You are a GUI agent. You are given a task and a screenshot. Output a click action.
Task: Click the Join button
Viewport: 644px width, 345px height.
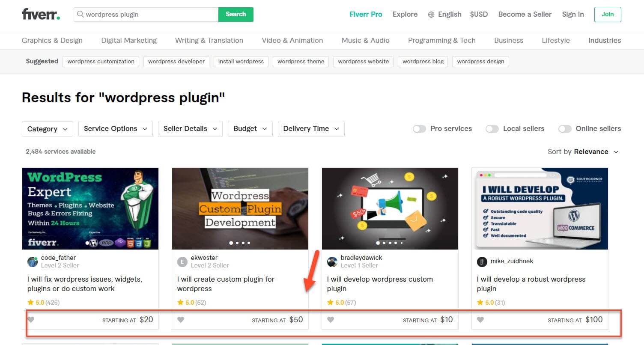click(x=608, y=14)
